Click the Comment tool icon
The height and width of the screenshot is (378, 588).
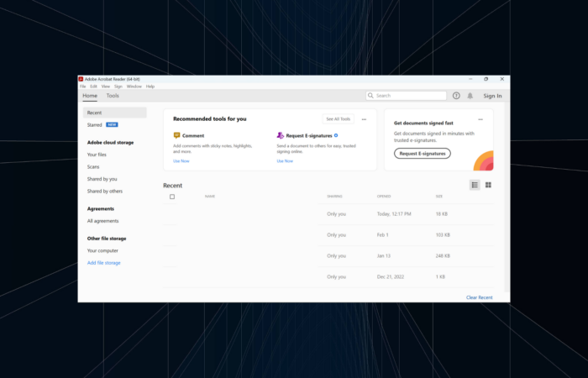[x=176, y=135]
